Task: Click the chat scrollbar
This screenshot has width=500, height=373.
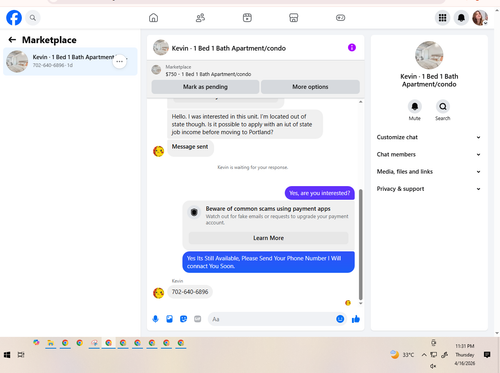Action: (360, 245)
